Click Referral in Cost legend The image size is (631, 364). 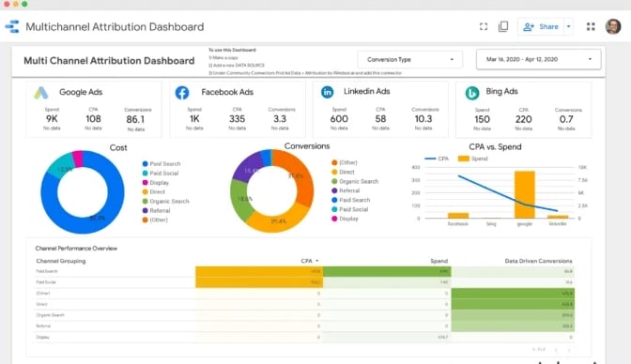coord(156,210)
